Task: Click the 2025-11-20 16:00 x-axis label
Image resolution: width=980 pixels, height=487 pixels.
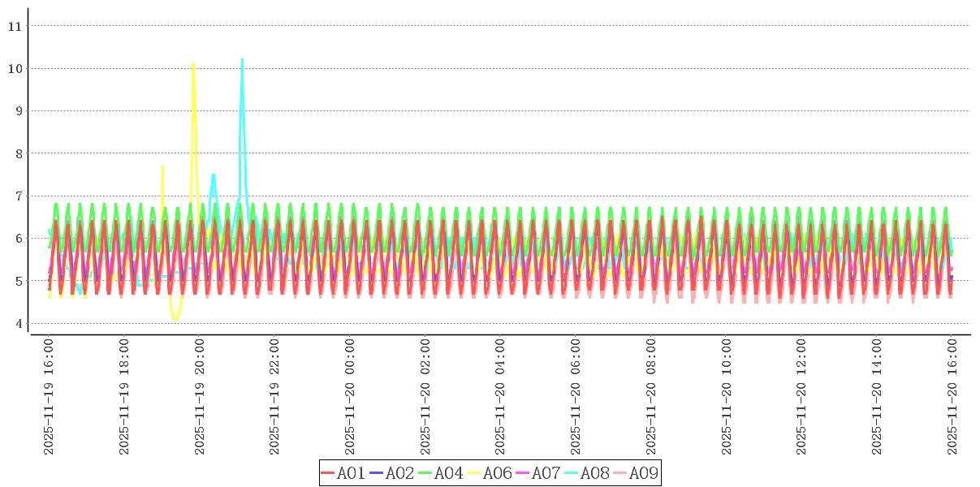Action: 952,396
